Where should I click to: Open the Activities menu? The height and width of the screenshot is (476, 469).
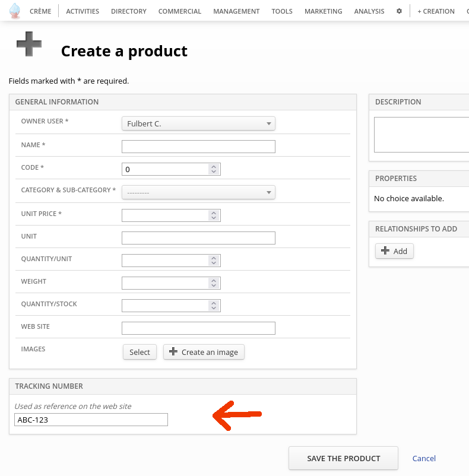tap(83, 11)
